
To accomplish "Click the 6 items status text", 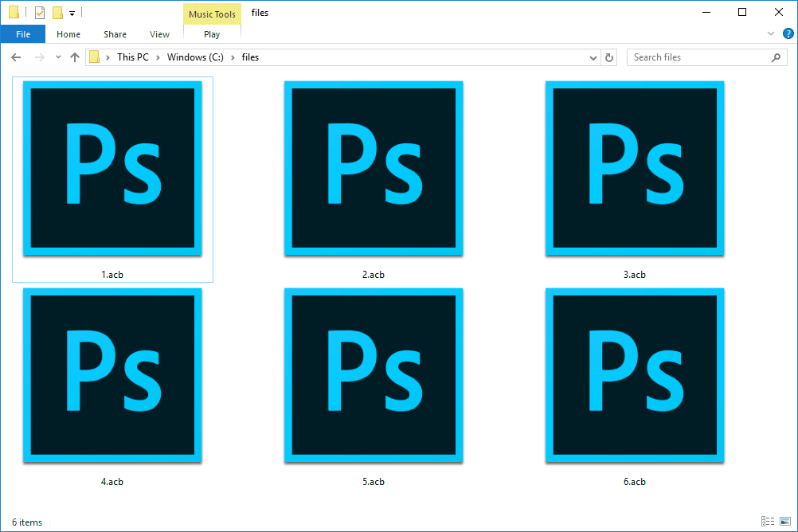I will (x=27, y=522).
